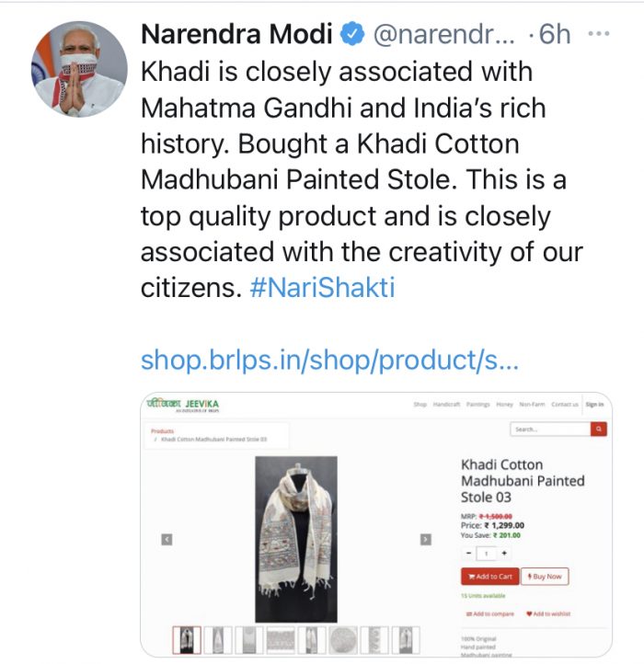
Task: Click the Add to wishlist heart link
Action: pos(549,613)
